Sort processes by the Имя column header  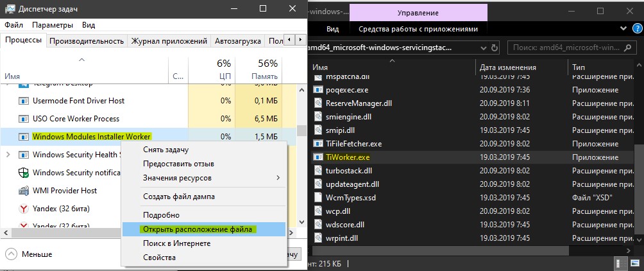click(85, 70)
